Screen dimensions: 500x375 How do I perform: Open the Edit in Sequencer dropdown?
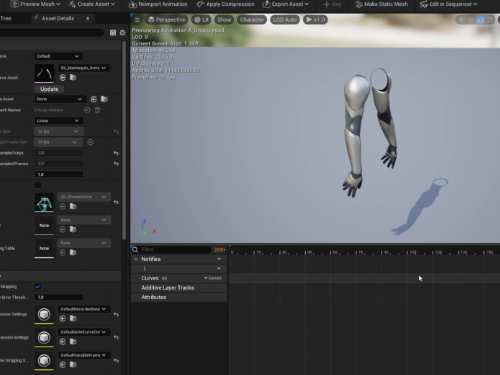pyautogui.click(x=449, y=4)
